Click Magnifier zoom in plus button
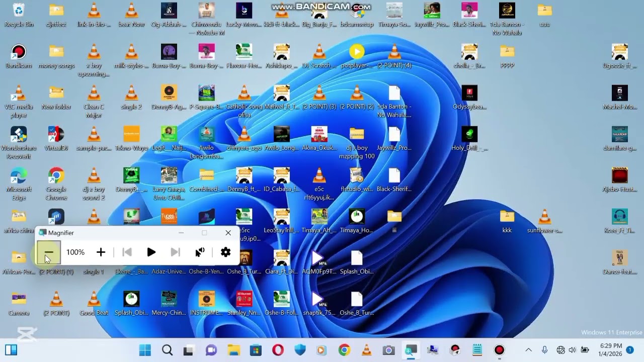This screenshot has height=362, width=644. tap(101, 252)
